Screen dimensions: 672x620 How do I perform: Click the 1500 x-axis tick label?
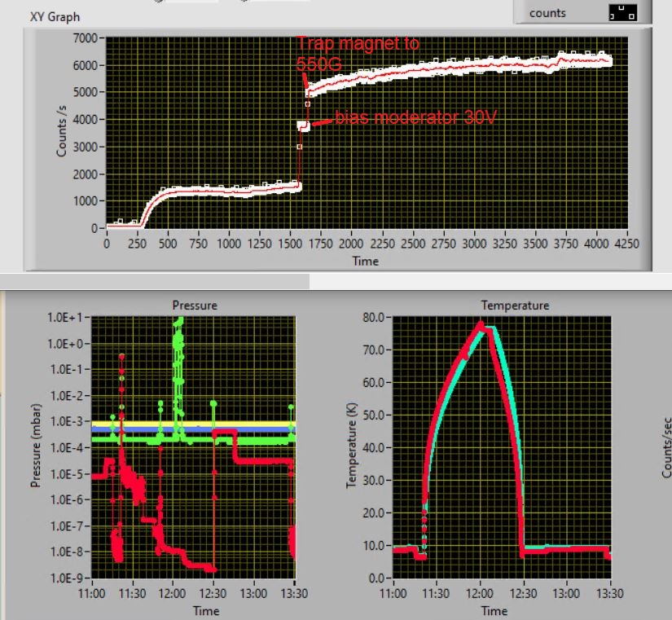click(x=290, y=244)
